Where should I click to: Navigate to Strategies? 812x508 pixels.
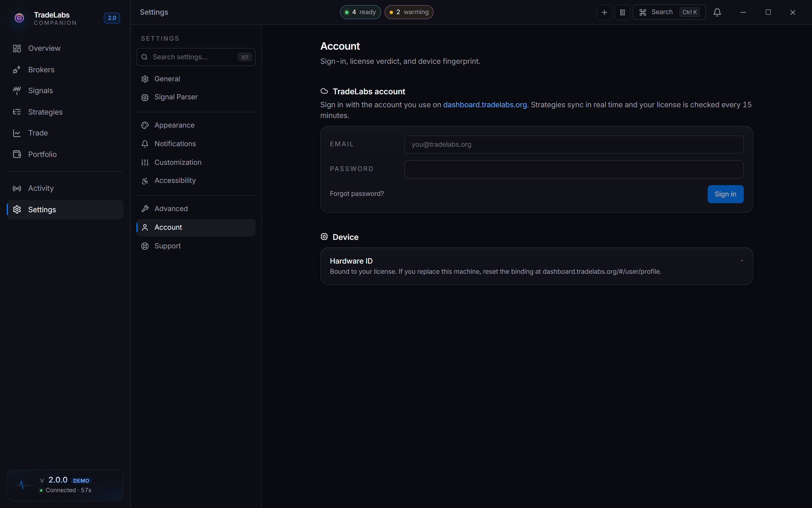tap(65, 112)
